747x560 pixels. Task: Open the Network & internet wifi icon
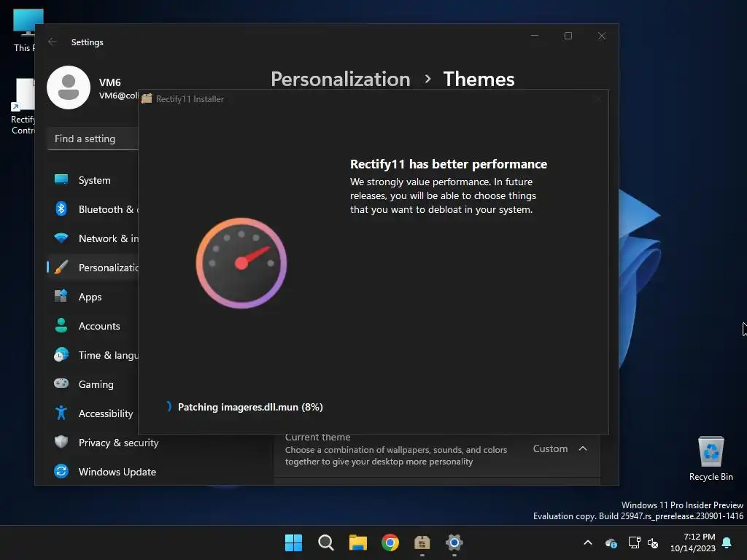point(61,238)
